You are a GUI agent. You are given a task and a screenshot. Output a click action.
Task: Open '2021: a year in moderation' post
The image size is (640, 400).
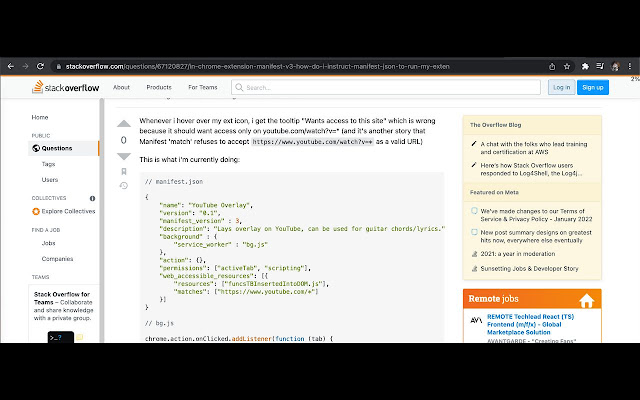point(521,254)
